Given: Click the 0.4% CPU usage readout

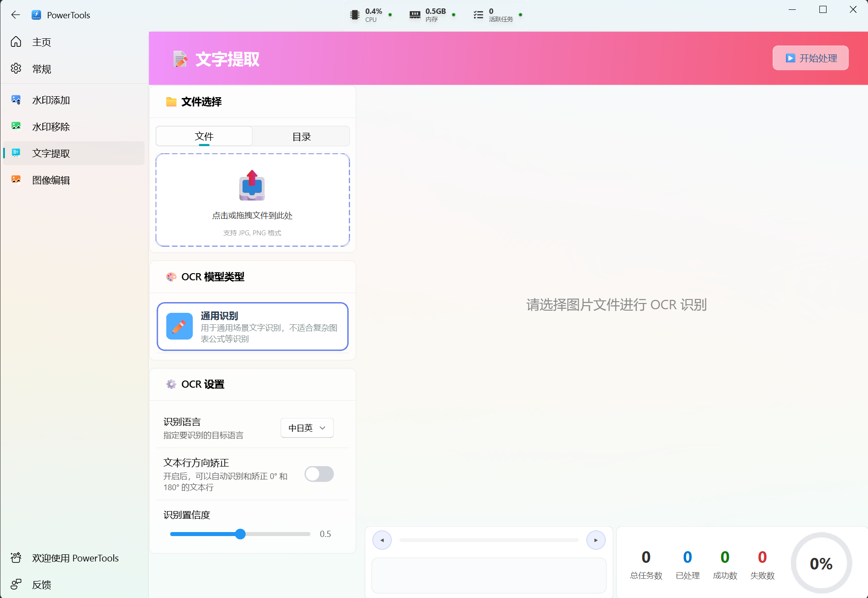Looking at the screenshot, I should coord(374,15).
